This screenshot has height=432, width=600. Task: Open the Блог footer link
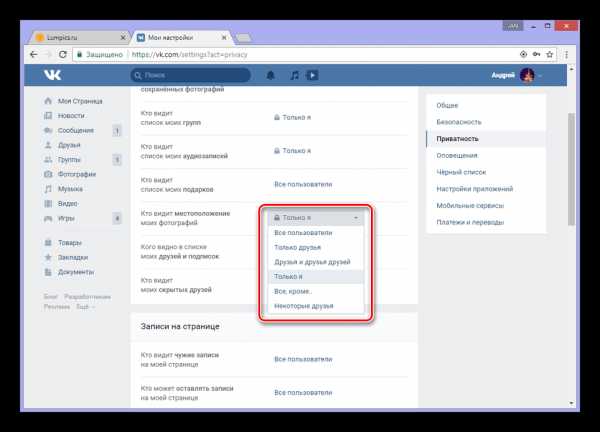tap(50, 297)
